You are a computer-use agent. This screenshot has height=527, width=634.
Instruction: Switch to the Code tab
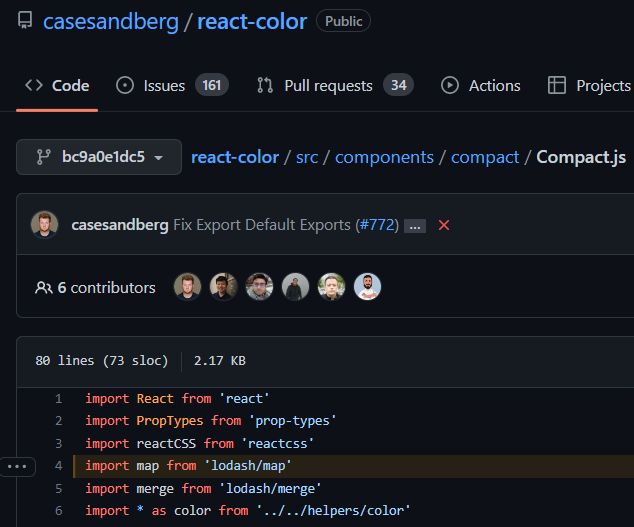(57, 86)
